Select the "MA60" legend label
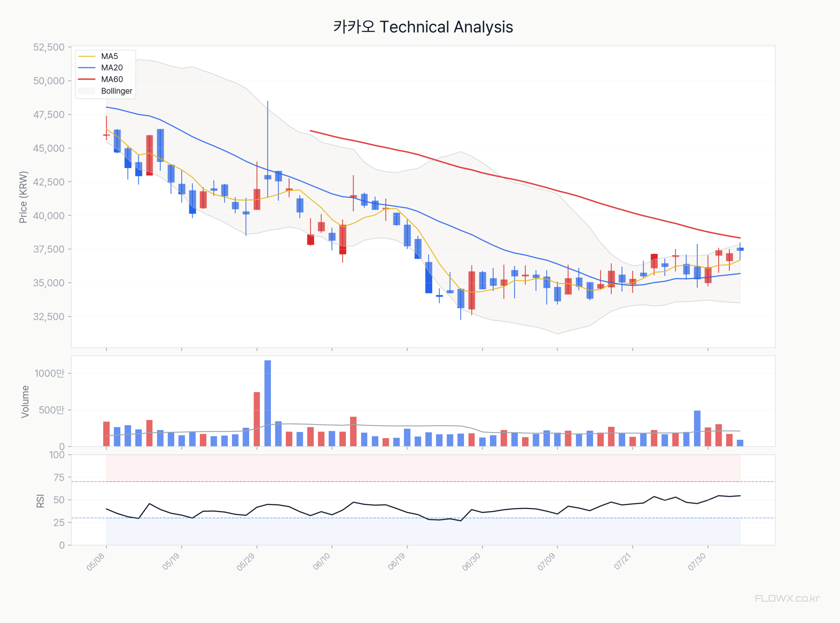Screen dimensions: 840x623 point(112,80)
